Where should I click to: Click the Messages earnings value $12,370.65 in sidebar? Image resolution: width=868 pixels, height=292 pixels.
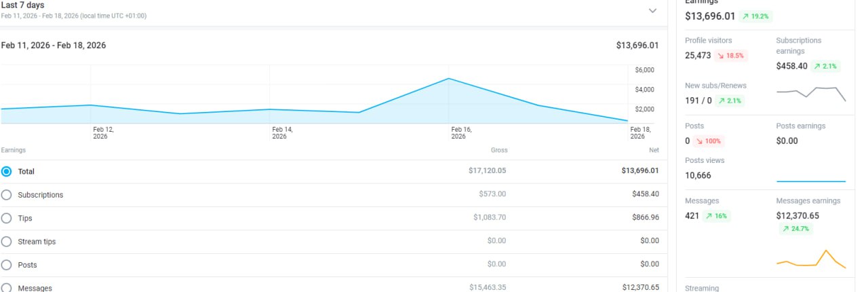coord(797,216)
